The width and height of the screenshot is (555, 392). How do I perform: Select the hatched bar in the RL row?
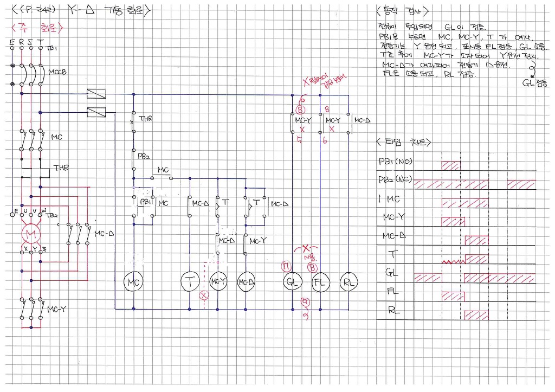click(x=476, y=315)
